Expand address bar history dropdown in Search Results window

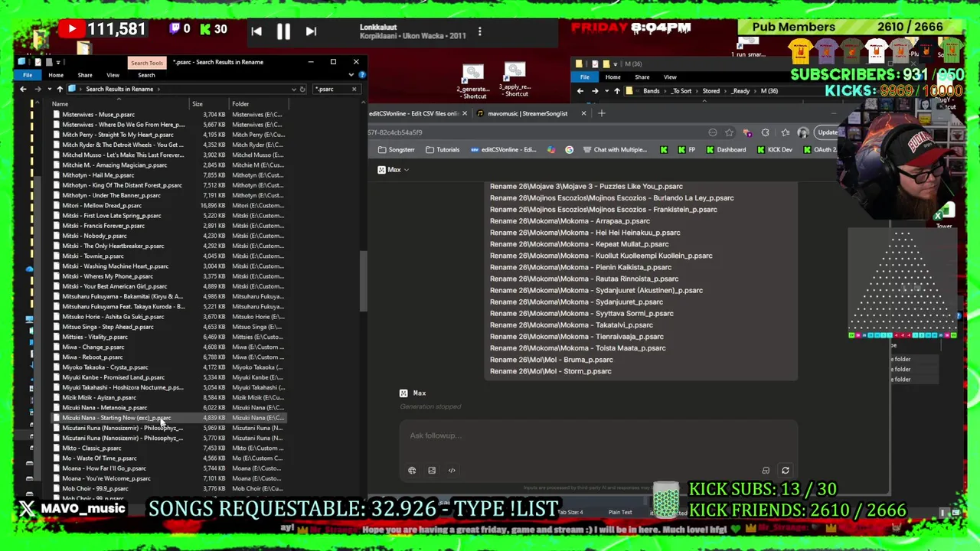pyautogui.click(x=293, y=89)
